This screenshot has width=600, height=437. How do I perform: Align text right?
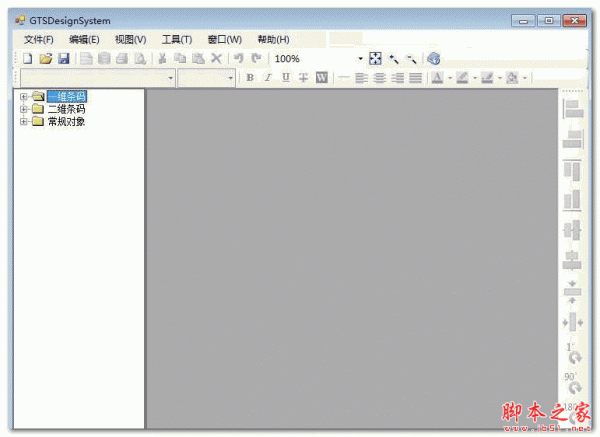point(397,78)
